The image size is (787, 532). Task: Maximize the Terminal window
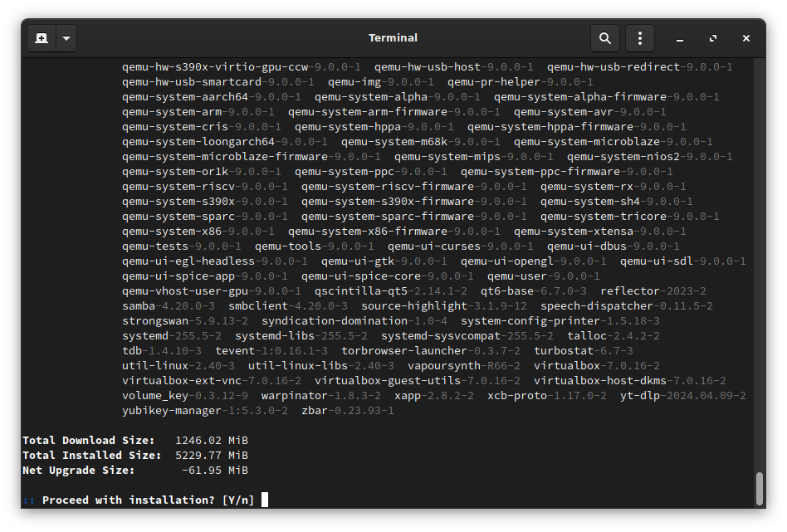pos(713,38)
